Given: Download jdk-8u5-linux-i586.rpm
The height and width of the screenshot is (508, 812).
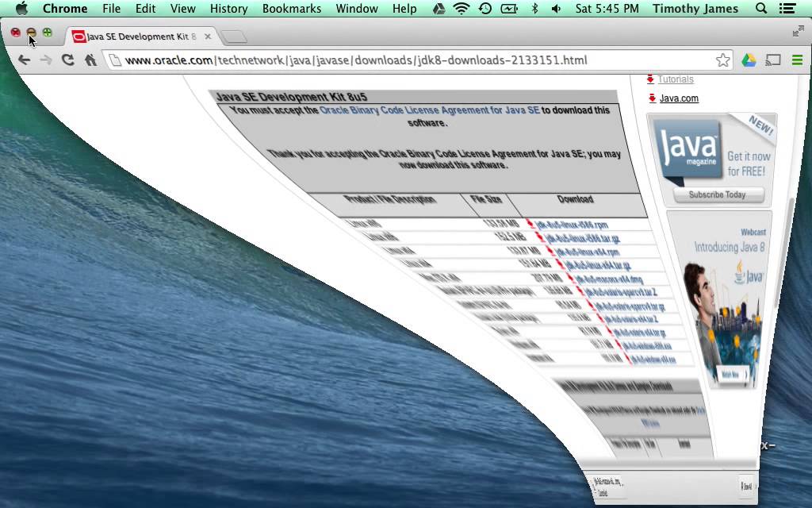Looking at the screenshot, I should click(573, 225).
